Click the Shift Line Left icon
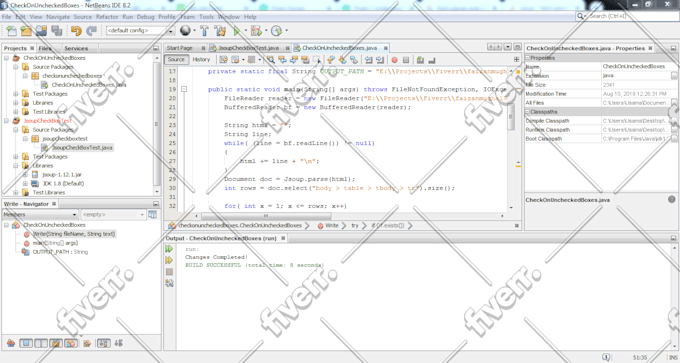Viewport: 680px width, 363px height. (x=368, y=60)
